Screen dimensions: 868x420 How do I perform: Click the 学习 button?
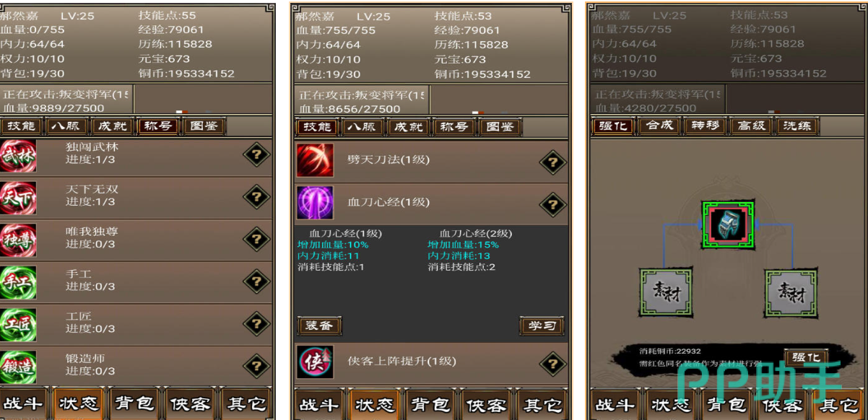click(542, 325)
